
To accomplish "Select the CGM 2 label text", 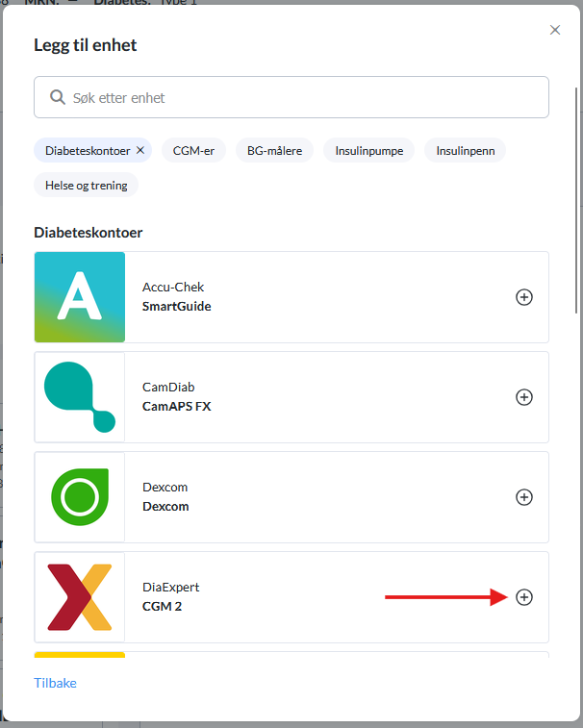I will tap(162, 607).
